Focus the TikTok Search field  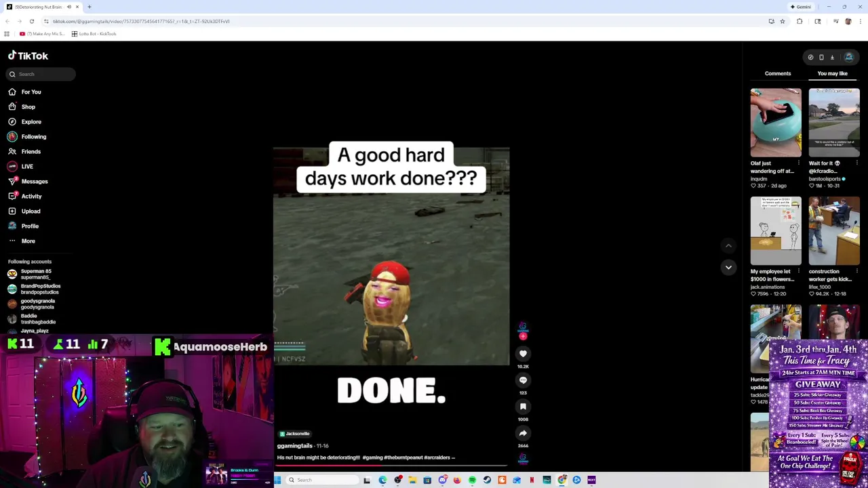[x=41, y=74]
